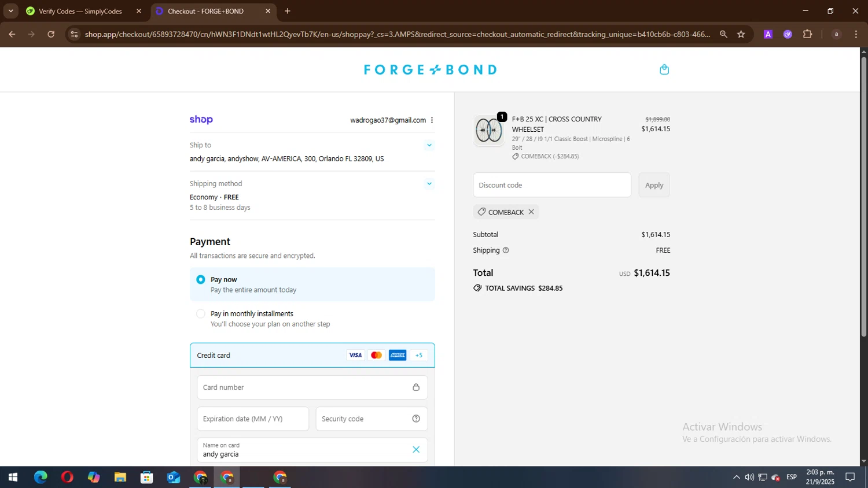Click the ESP language indicator
The image size is (868, 488).
[x=792, y=477]
